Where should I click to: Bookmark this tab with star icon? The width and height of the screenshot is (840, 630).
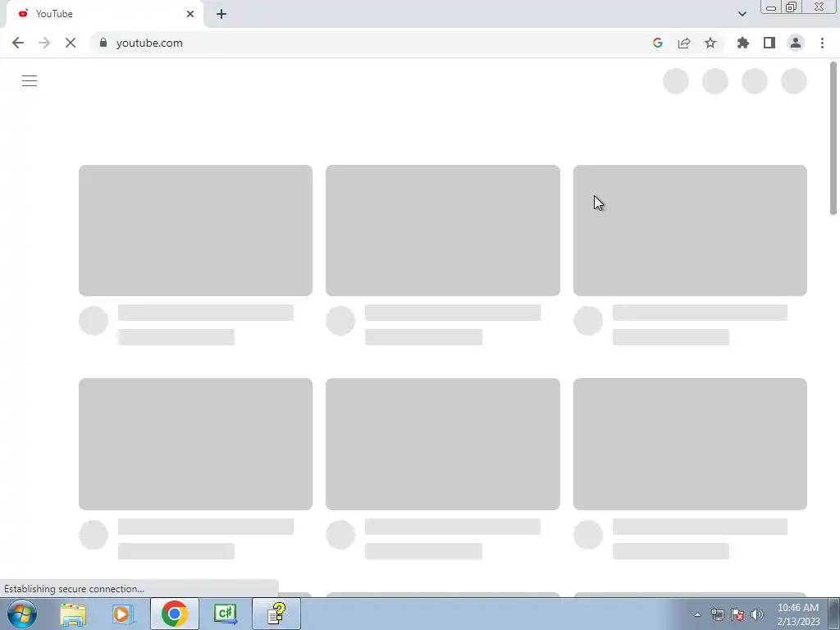[710, 43]
